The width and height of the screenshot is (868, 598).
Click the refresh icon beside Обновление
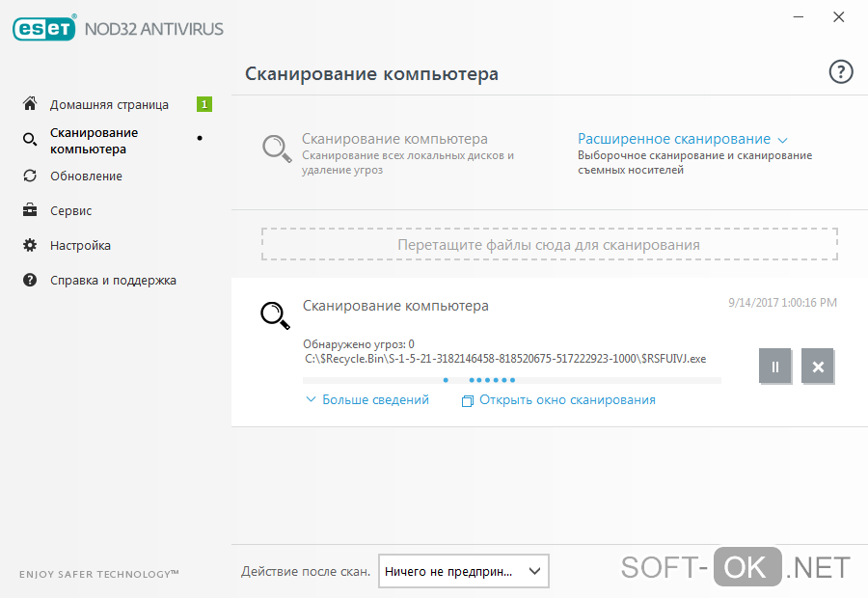(x=30, y=176)
